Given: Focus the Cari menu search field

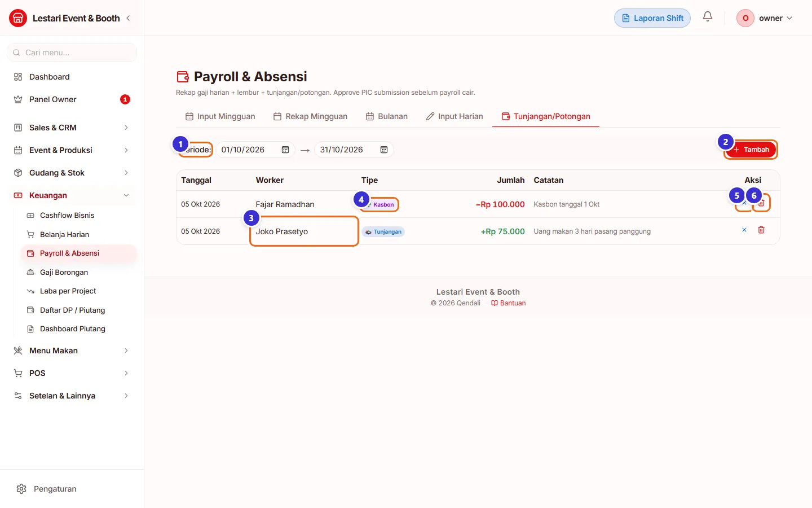Looking at the screenshot, I should [x=72, y=52].
